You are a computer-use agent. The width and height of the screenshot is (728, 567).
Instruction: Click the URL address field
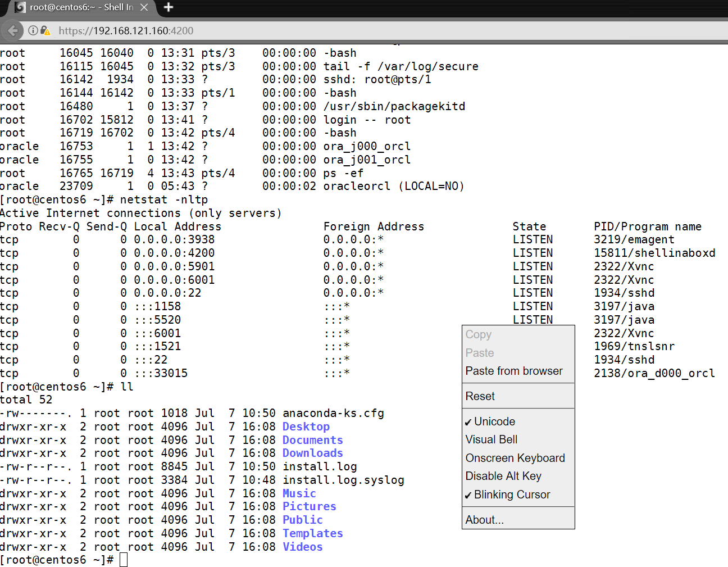337,30
